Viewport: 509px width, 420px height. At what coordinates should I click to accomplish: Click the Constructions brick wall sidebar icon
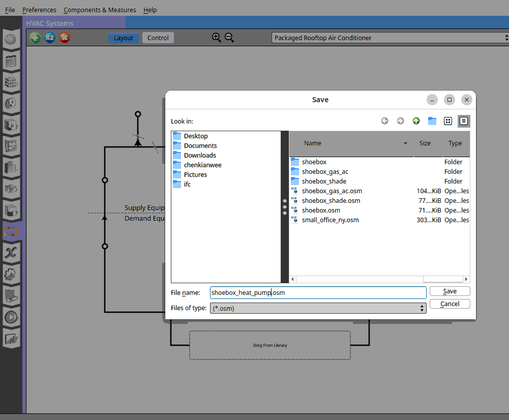[x=11, y=82]
